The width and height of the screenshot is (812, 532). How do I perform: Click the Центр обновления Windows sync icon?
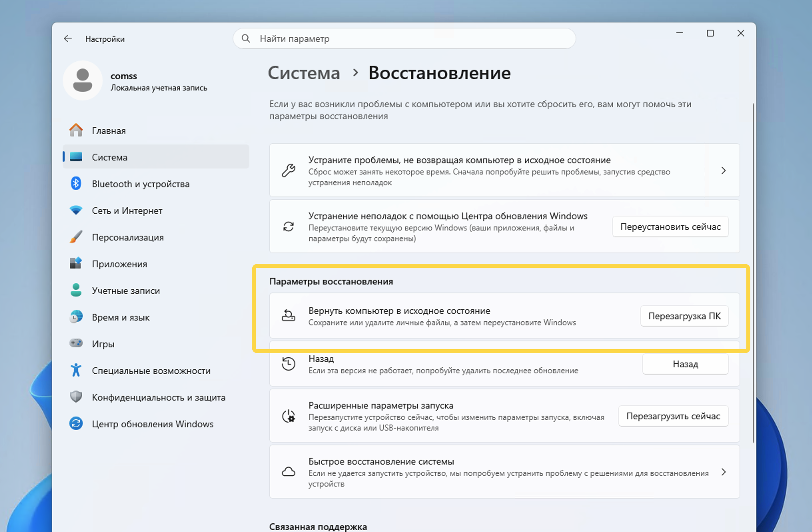[76, 423]
